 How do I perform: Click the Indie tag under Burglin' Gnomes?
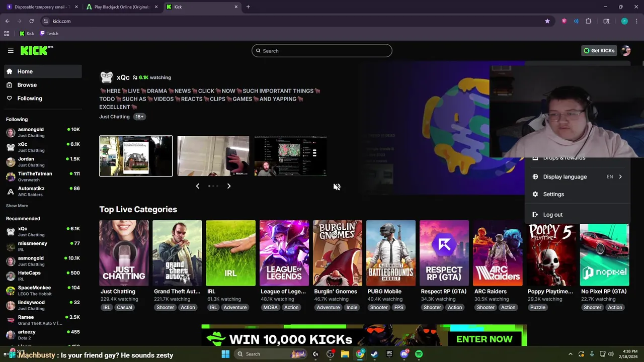352,307
